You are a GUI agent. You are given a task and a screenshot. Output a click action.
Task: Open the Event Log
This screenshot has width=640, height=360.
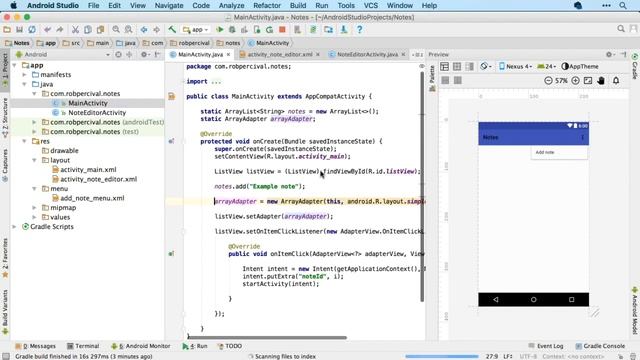click(546, 346)
